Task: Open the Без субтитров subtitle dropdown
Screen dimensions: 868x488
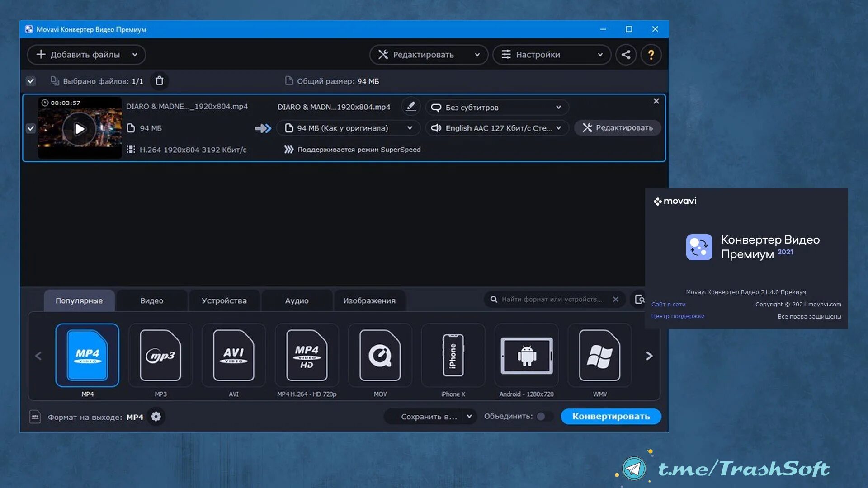Action: (497, 107)
